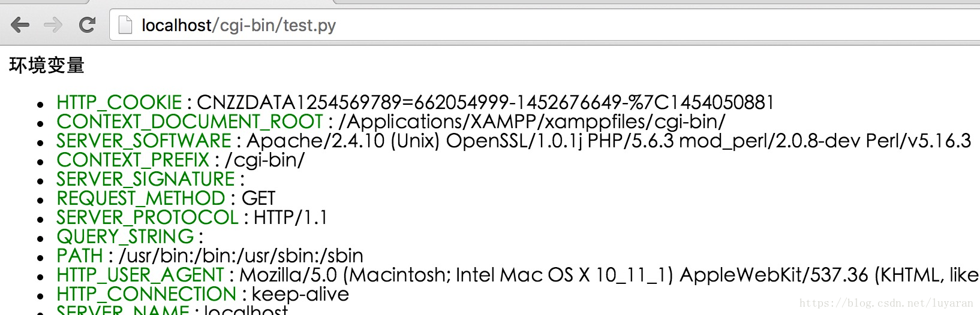
Task: Click the 环境变量 heading
Action: (x=47, y=65)
